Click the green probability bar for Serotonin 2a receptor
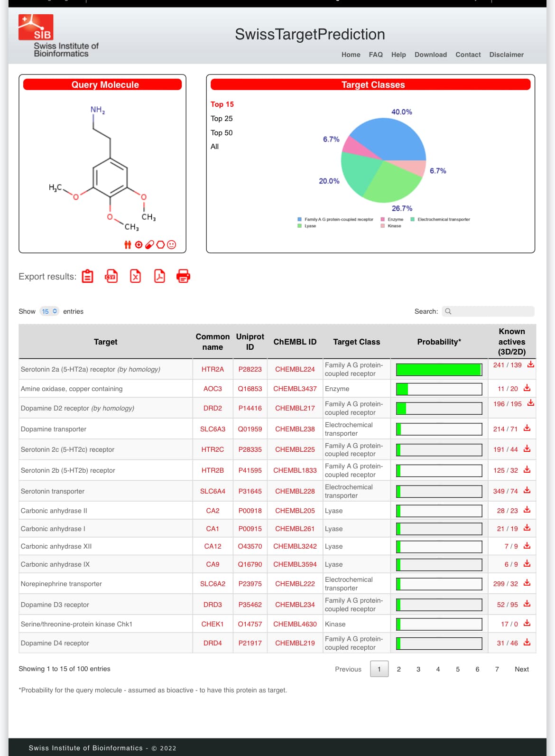Screen dimensions: 555x756 click(x=439, y=370)
